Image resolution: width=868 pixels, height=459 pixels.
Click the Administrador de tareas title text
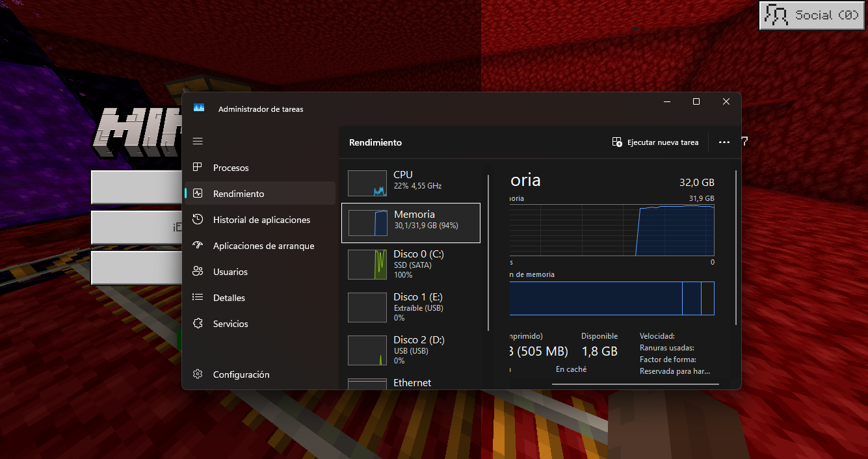(261, 109)
